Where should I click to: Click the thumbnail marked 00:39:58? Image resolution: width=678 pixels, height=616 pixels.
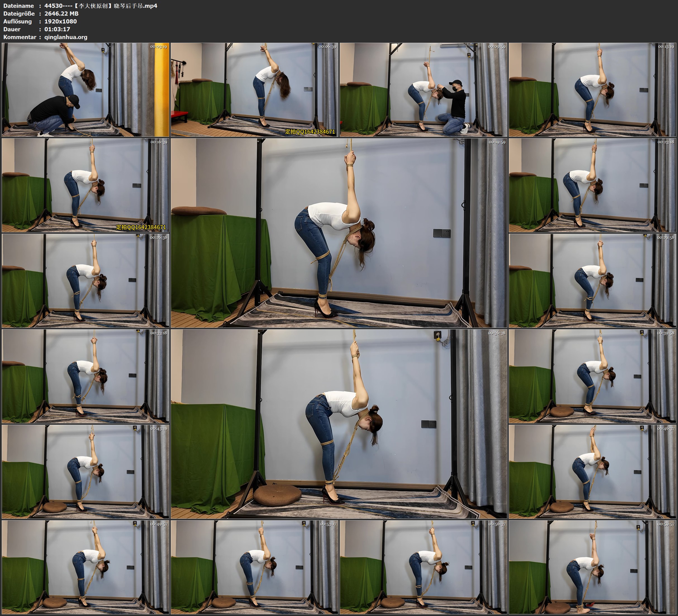[592, 376]
